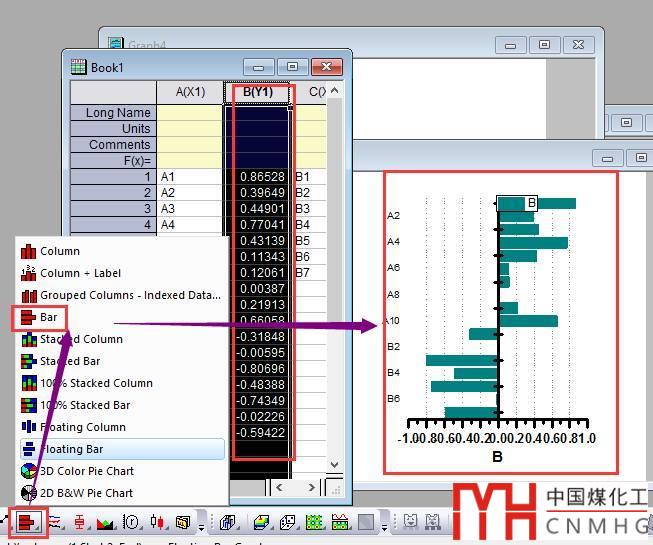Open the first toolbar overflow arrow
Viewport: 653px width, 545px height.
coord(201,527)
